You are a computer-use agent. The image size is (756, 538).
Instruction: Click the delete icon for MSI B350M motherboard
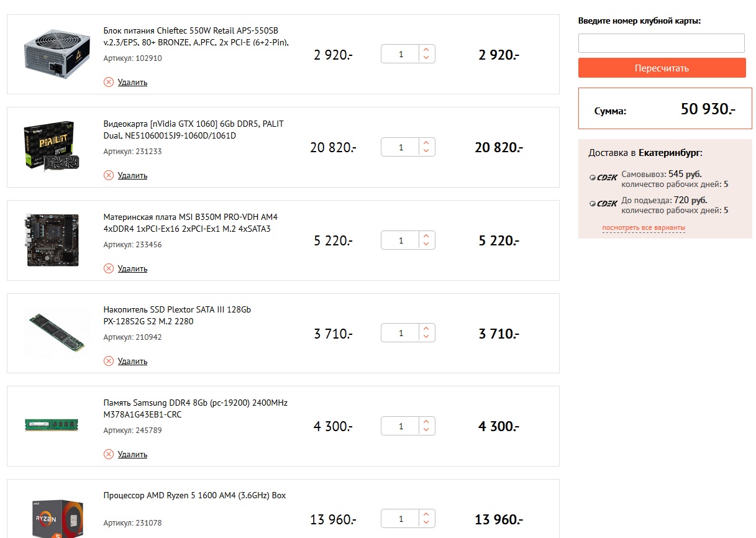click(x=109, y=268)
